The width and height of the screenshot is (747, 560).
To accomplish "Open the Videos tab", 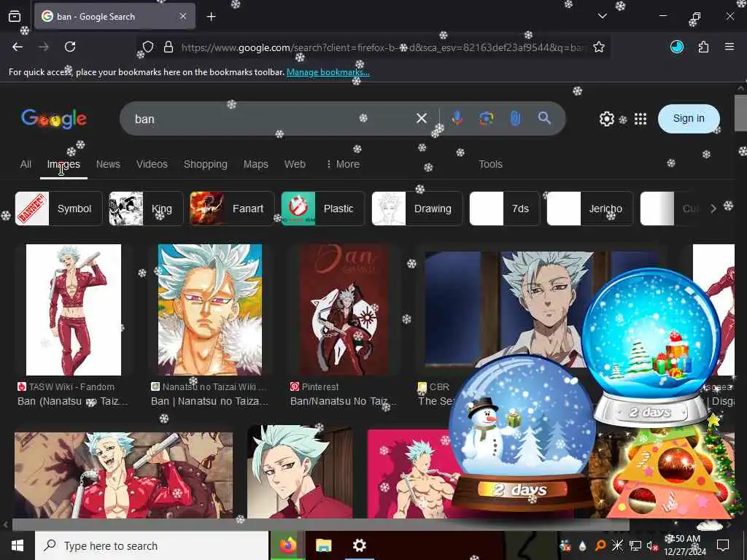I will coord(152,164).
